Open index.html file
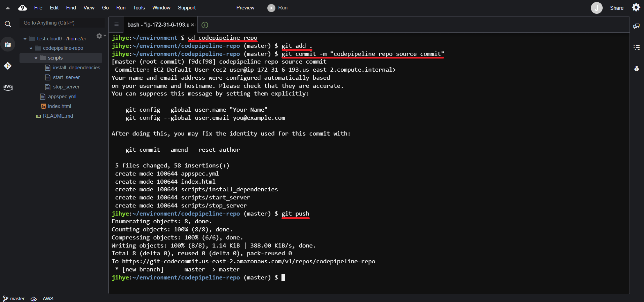 [59, 106]
